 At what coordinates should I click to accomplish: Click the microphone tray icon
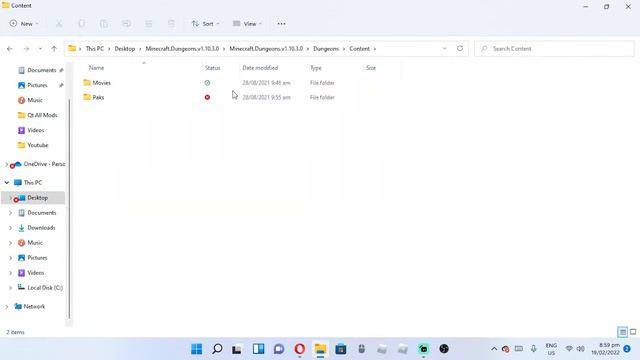(x=533, y=349)
